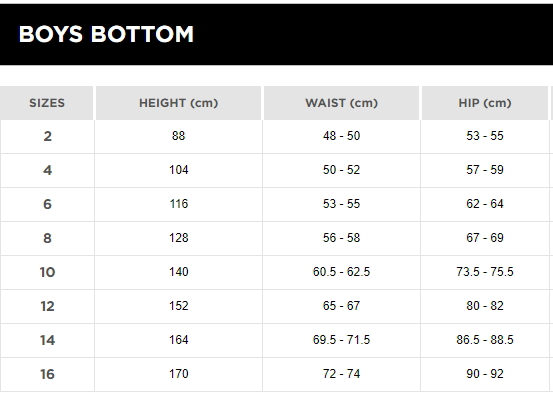Select hip value 53 - 55 cell
The image size is (553, 395).
coord(485,136)
